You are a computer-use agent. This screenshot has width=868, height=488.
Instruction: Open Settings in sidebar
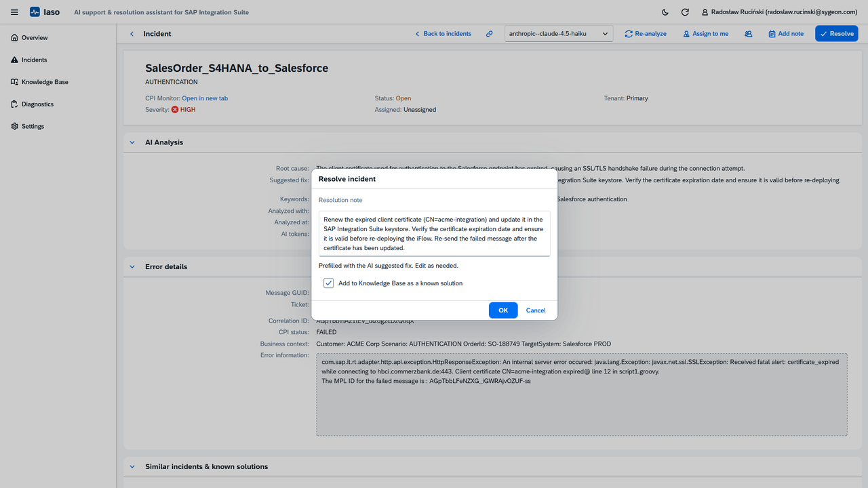tap(33, 126)
